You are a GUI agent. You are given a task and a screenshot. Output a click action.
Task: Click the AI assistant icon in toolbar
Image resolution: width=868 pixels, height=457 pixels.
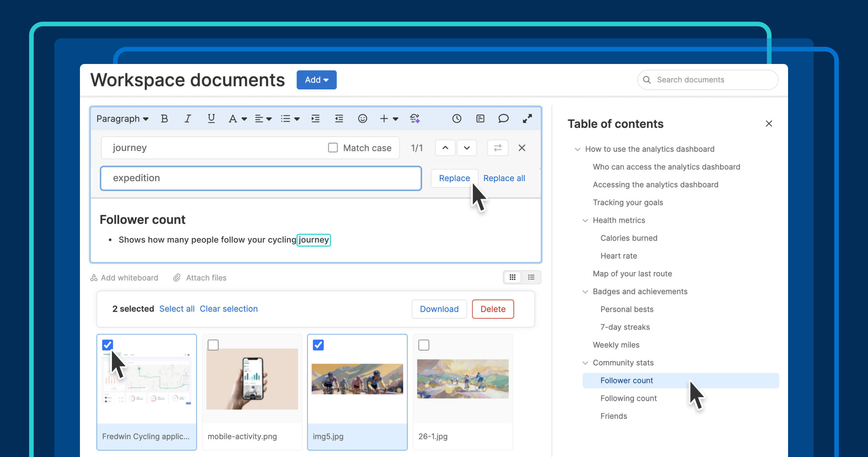(x=415, y=119)
